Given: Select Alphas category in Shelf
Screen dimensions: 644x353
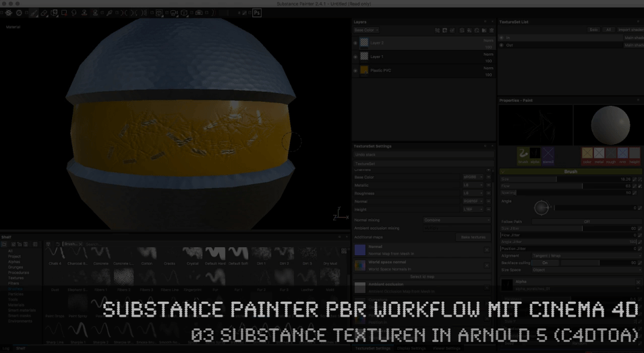Looking at the screenshot, I should tap(14, 262).
